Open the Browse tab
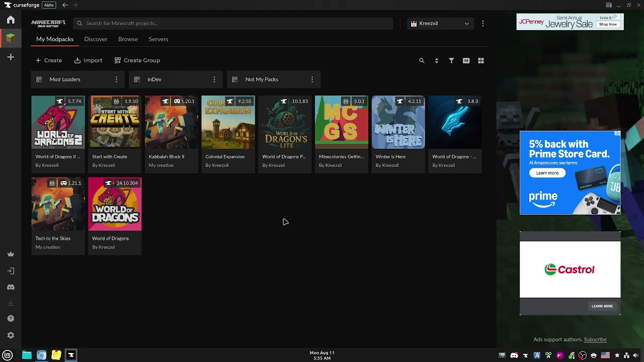644x362 pixels. (x=128, y=39)
